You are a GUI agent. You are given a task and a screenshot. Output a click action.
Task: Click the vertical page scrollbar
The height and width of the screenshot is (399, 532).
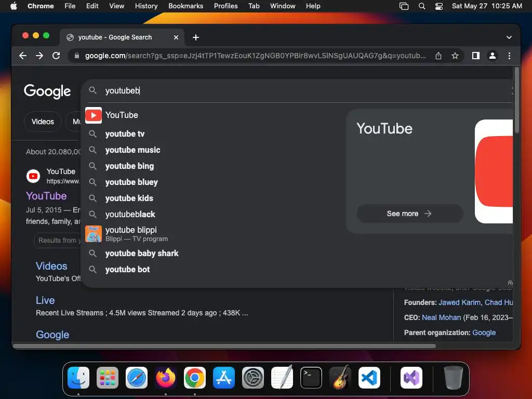point(517,100)
